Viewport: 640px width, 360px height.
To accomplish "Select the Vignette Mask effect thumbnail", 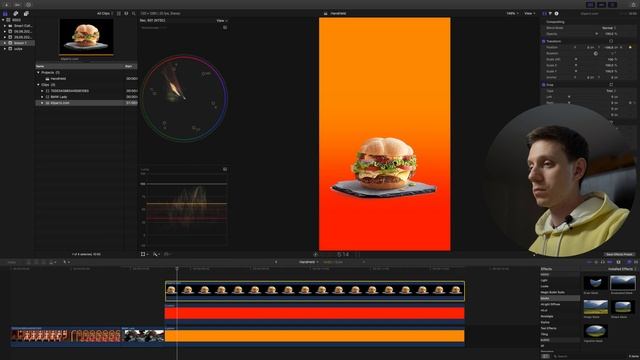I will click(x=595, y=331).
